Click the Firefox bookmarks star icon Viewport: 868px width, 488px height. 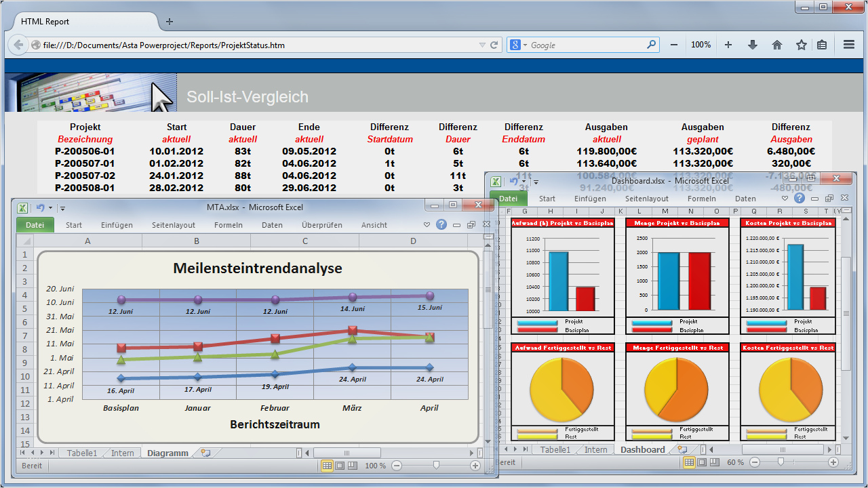[x=802, y=44]
